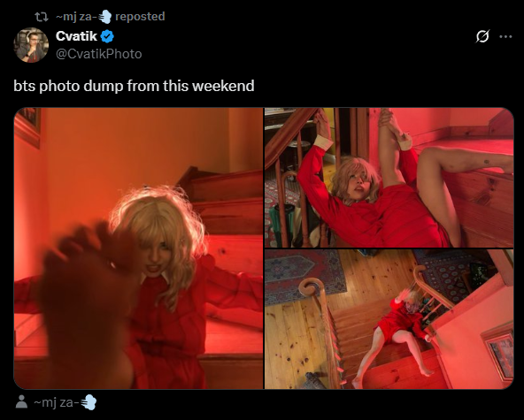The image size is (524, 420).
Task: Click the bts photo dump post text
Action: click(134, 86)
